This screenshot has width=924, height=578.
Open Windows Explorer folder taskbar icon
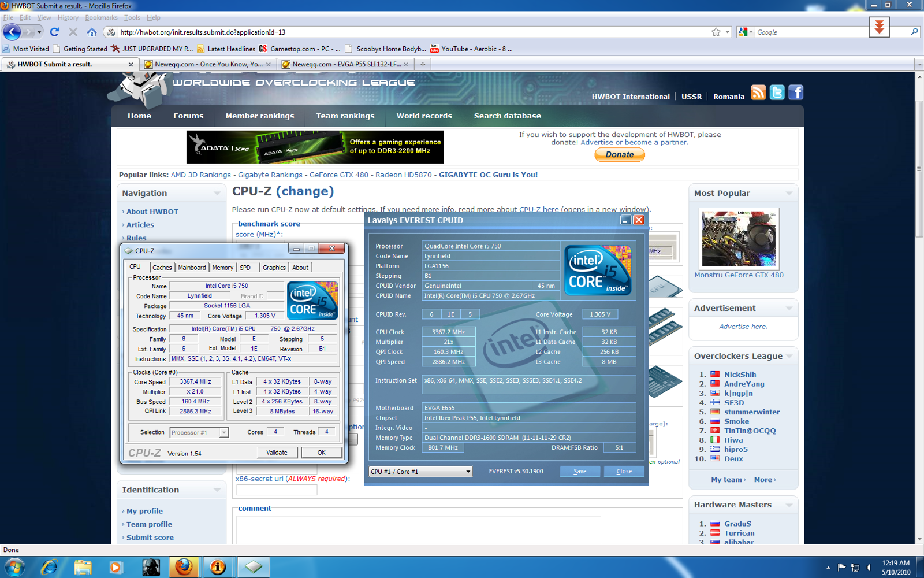pos(83,568)
